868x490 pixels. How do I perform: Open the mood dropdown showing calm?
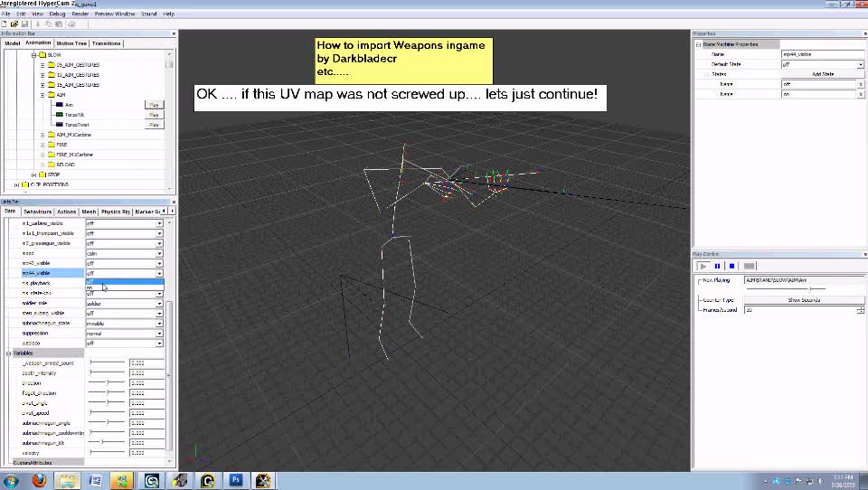[x=159, y=253]
